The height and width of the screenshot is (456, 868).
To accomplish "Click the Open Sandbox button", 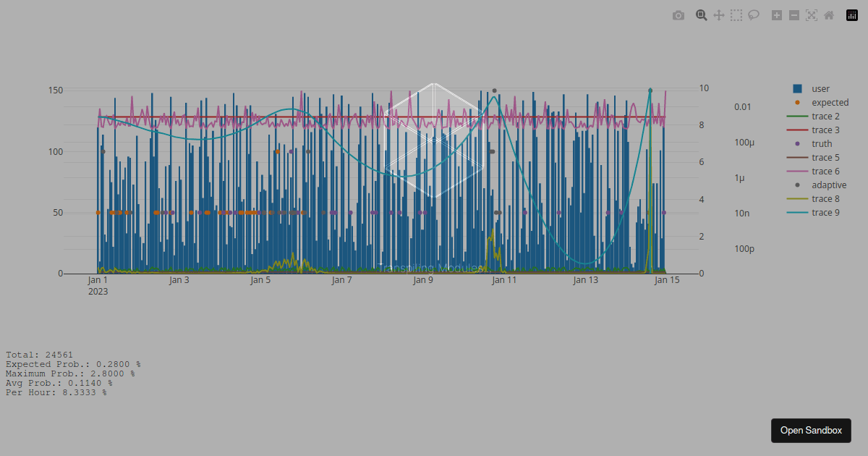I will point(811,431).
